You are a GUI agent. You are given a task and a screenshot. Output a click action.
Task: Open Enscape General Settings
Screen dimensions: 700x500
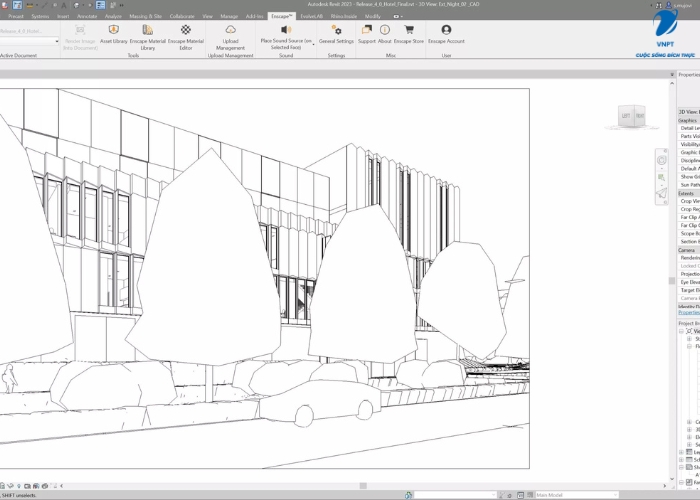point(336,33)
